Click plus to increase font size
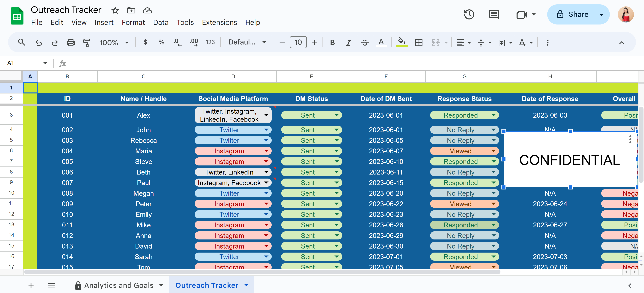Image resolution: width=644 pixels, height=293 pixels. coord(314,42)
